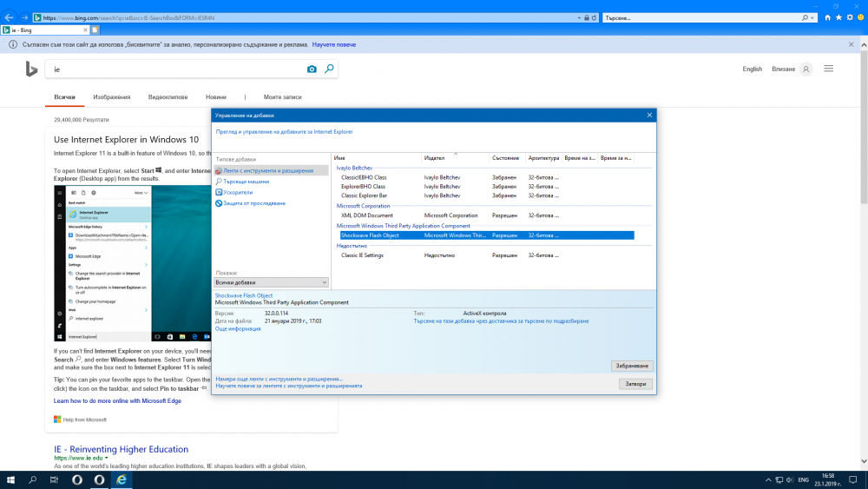
Task: Click the 'Затвори' close button
Action: pyautogui.click(x=635, y=384)
